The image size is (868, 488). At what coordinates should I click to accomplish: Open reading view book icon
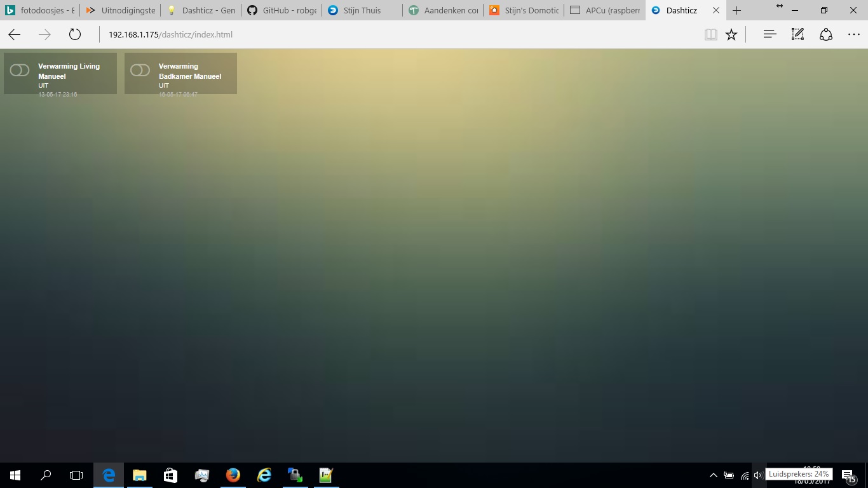pyautogui.click(x=711, y=35)
